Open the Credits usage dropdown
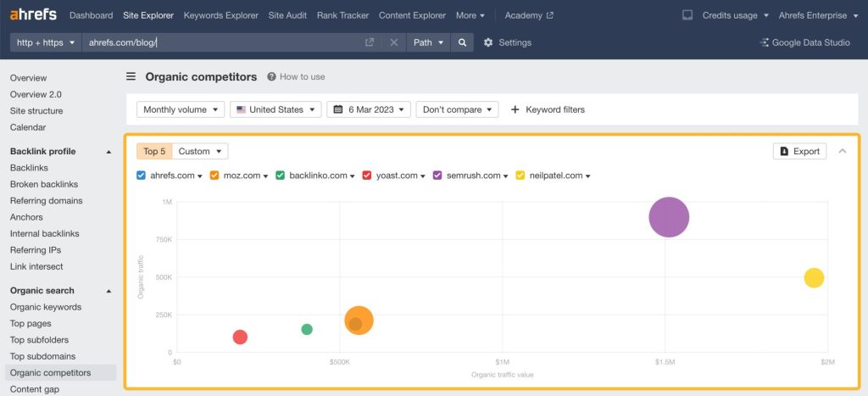 tap(736, 15)
